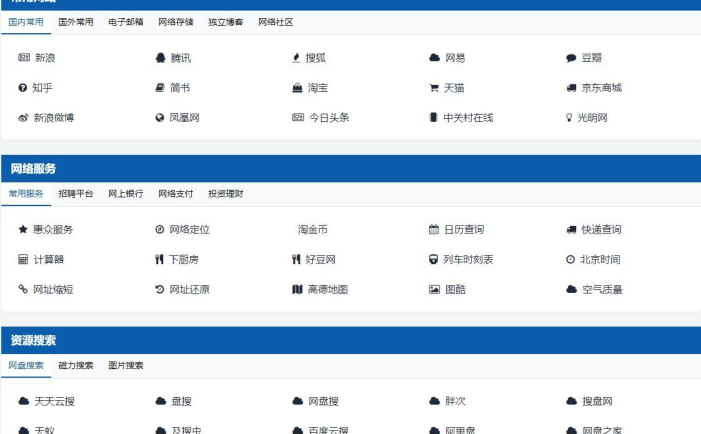Visit the 网盘搜 link
This screenshot has height=434, width=701.
click(x=323, y=401)
